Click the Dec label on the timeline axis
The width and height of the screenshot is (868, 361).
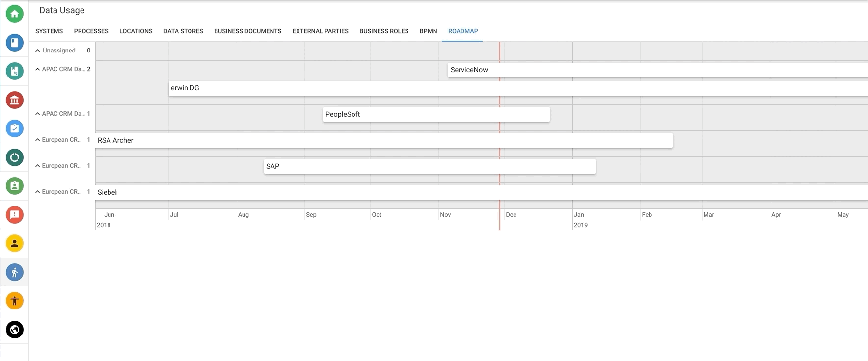point(511,215)
